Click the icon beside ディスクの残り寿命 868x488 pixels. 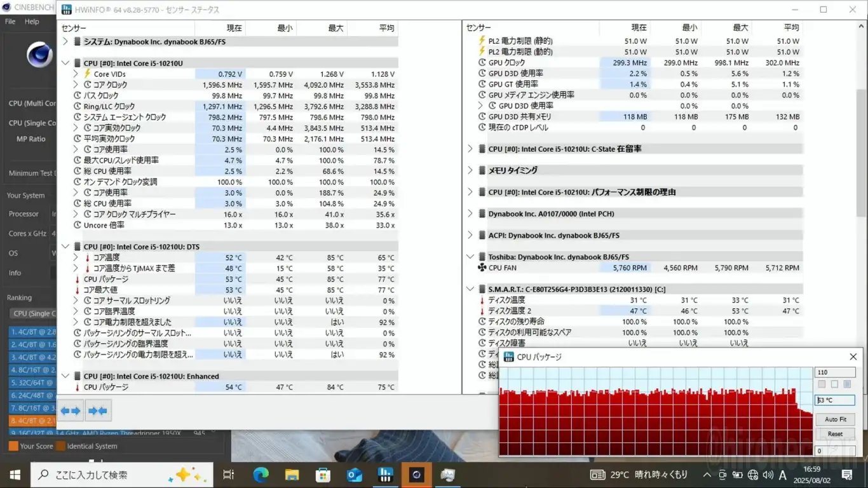[x=482, y=322]
